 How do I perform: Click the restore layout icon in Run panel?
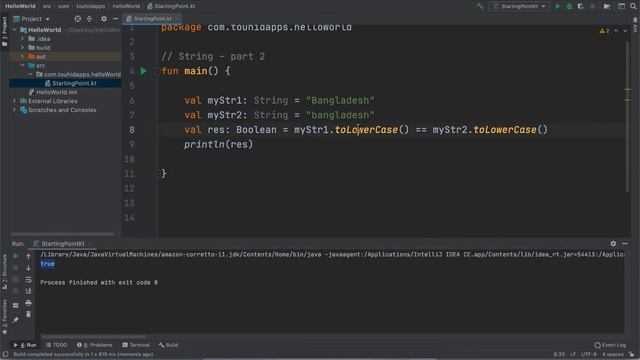tap(16, 305)
